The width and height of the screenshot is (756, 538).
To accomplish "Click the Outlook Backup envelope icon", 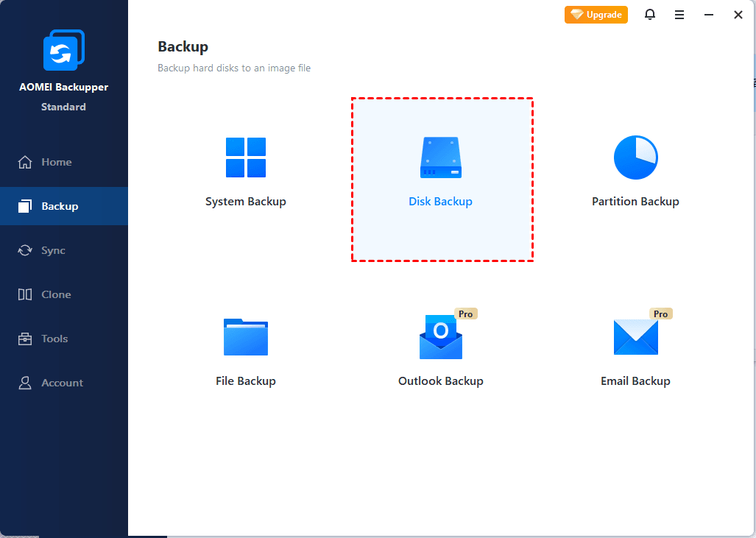I will click(441, 337).
